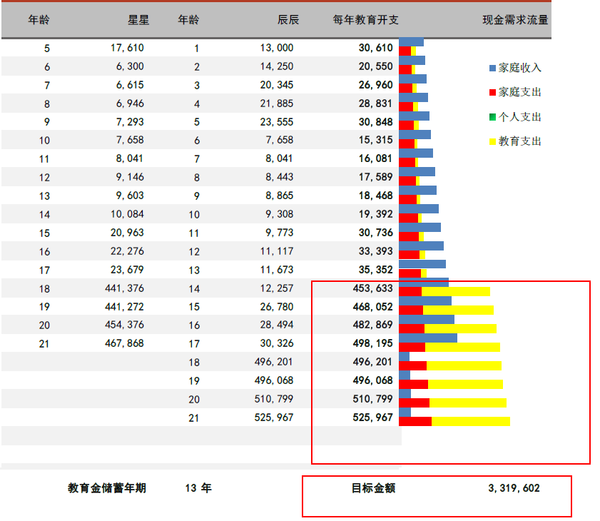Click the cell value 9,773
Screen dimensions: 600x521
(x=279, y=233)
